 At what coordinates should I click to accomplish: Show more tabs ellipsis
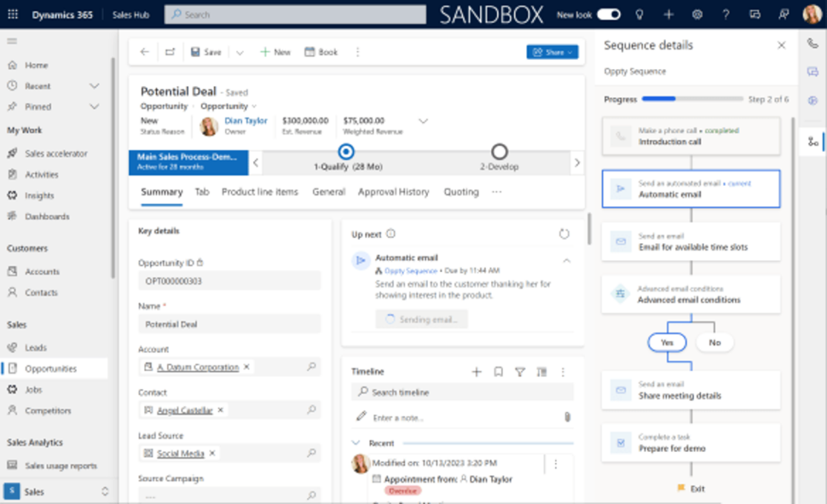(x=496, y=192)
